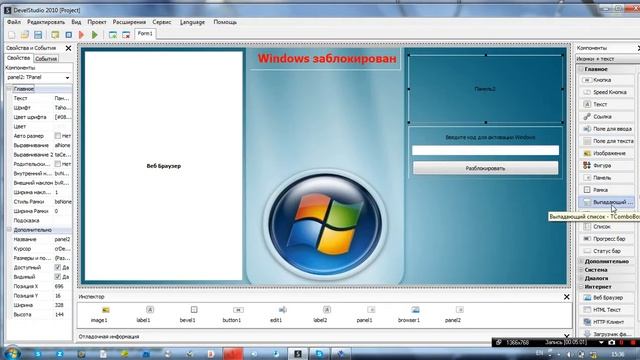The width and height of the screenshot is (640, 360).
Task: Open the DevelStudio taskbar button
Action: point(298,354)
